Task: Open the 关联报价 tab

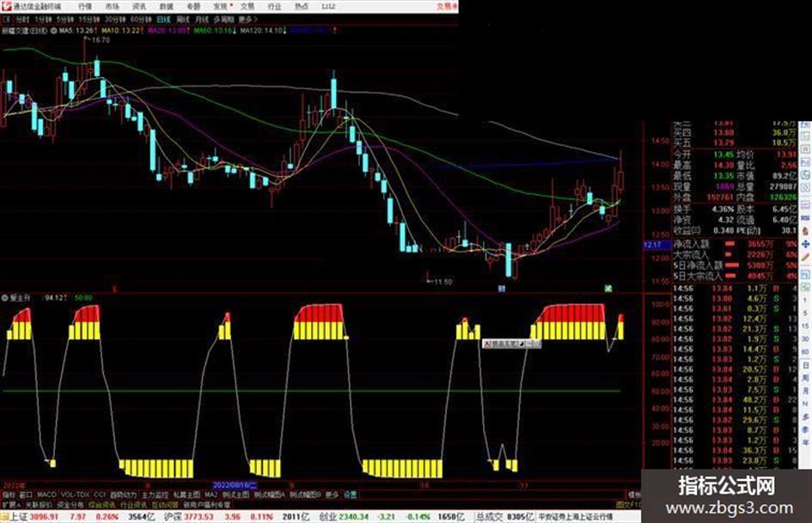Action: point(39,504)
